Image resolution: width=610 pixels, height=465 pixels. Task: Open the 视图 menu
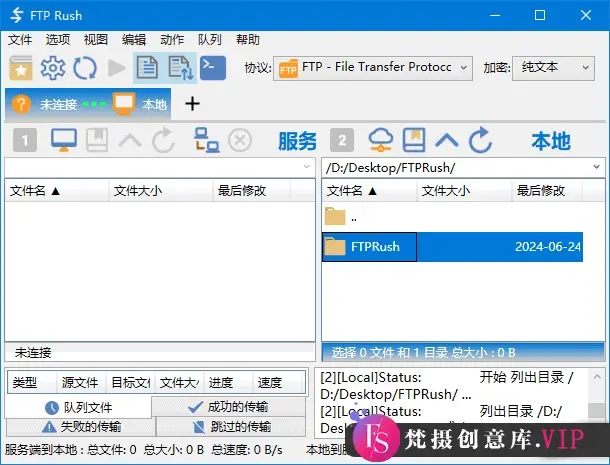(x=96, y=39)
